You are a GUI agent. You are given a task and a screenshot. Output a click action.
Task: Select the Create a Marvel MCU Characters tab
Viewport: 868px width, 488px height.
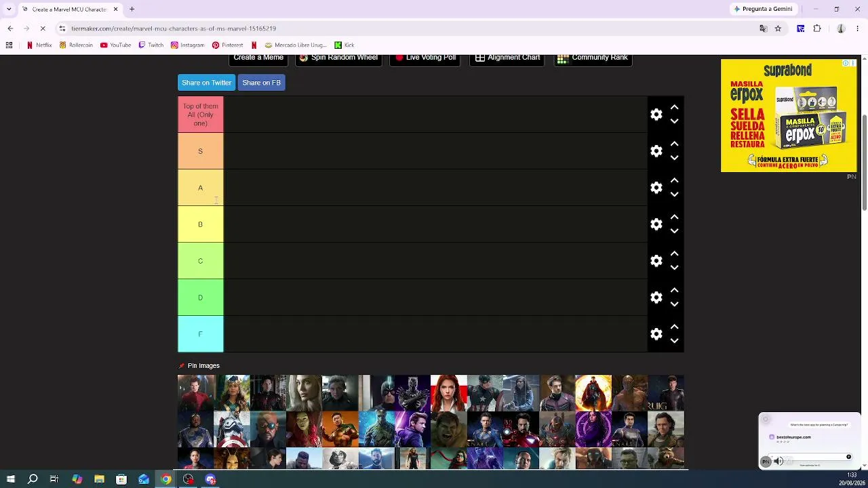click(x=69, y=9)
